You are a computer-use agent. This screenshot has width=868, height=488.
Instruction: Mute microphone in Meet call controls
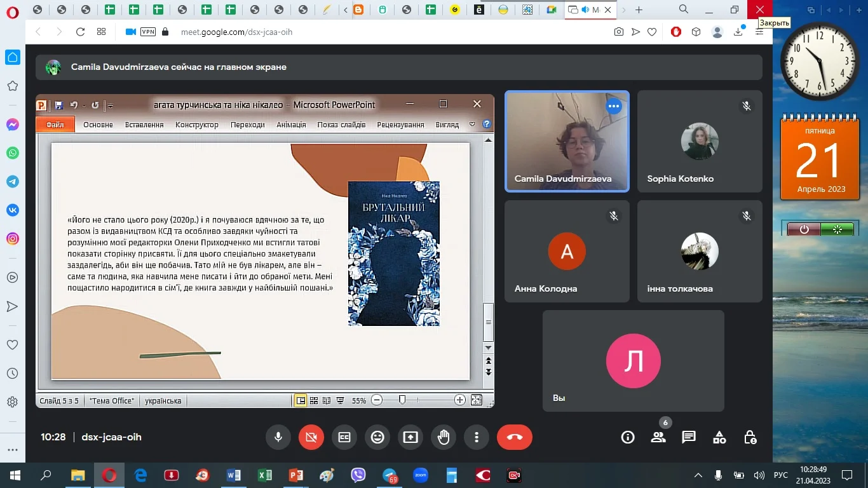pyautogui.click(x=278, y=437)
